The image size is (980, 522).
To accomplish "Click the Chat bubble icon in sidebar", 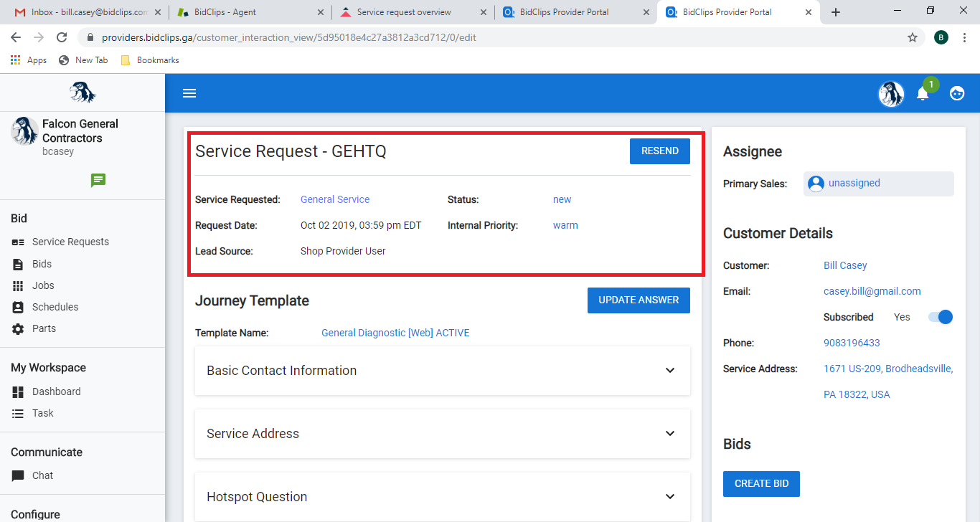I will coord(18,476).
